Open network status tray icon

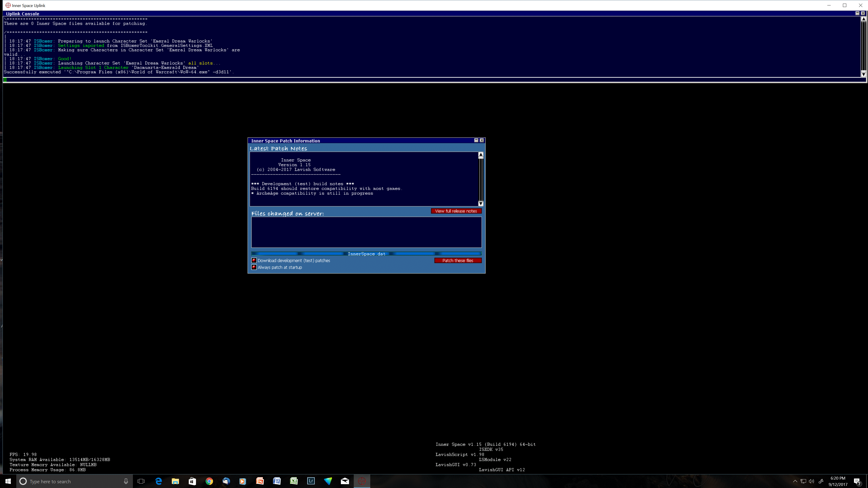tap(803, 481)
